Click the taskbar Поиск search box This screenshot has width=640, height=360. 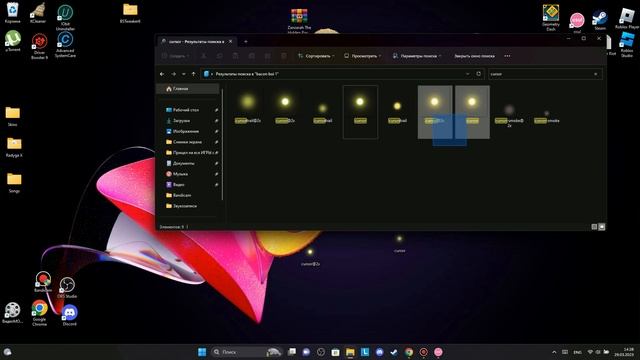tap(247, 352)
